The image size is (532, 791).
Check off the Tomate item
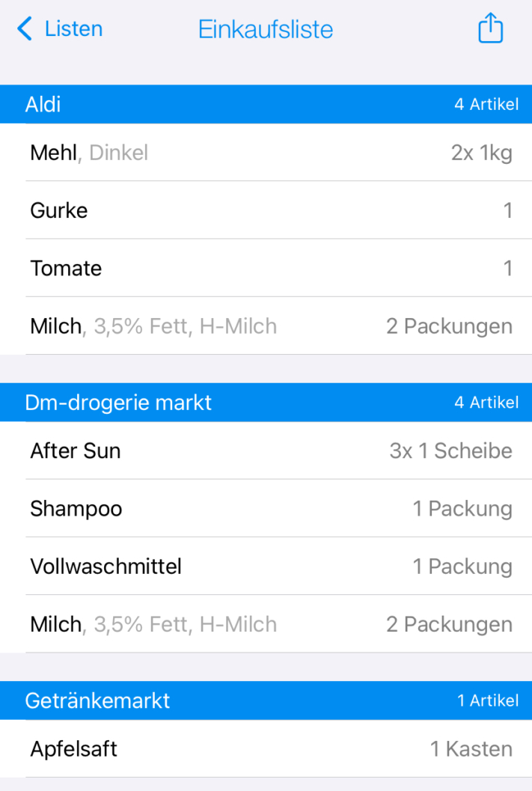coord(266,268)
